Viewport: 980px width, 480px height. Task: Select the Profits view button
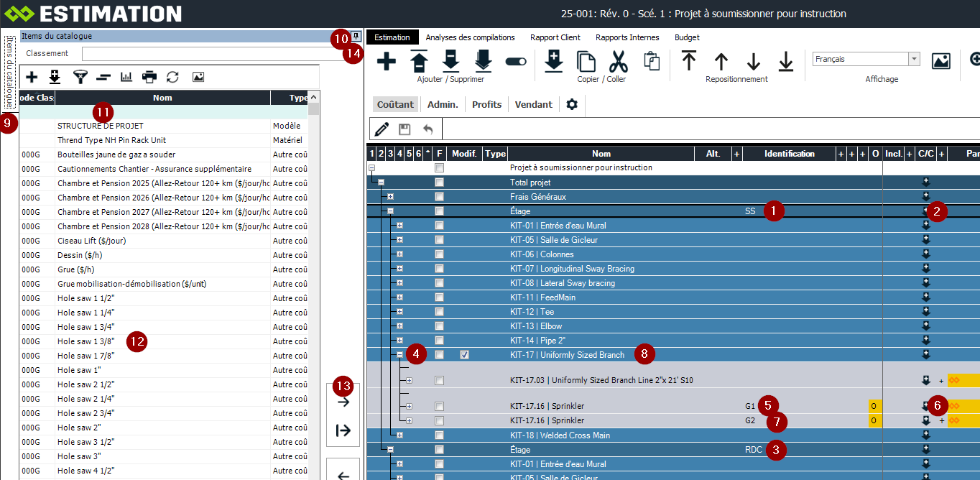point(486,104)
